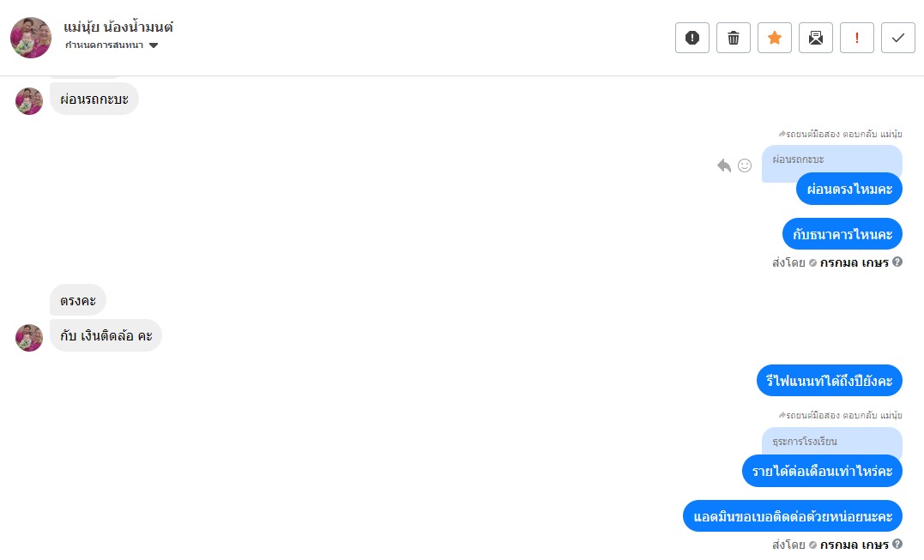Delete conversation with the trash icon

[x=734, y=38]
